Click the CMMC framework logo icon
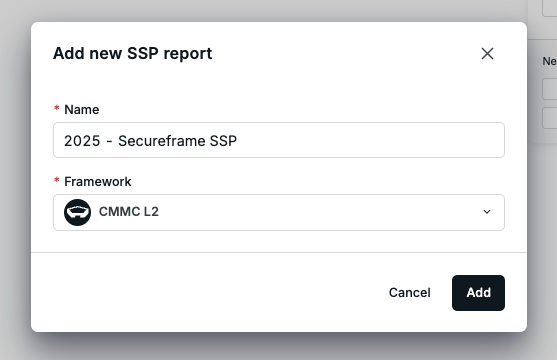Image resolution: width=557 pixels, height=360 pixels. pyautogui.click(x=77, y=212)
